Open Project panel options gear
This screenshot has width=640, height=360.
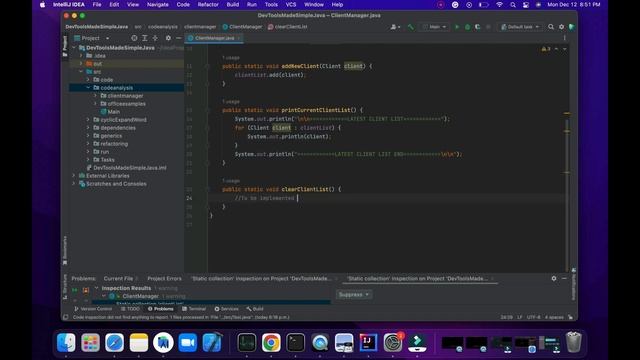coord(168,38)
